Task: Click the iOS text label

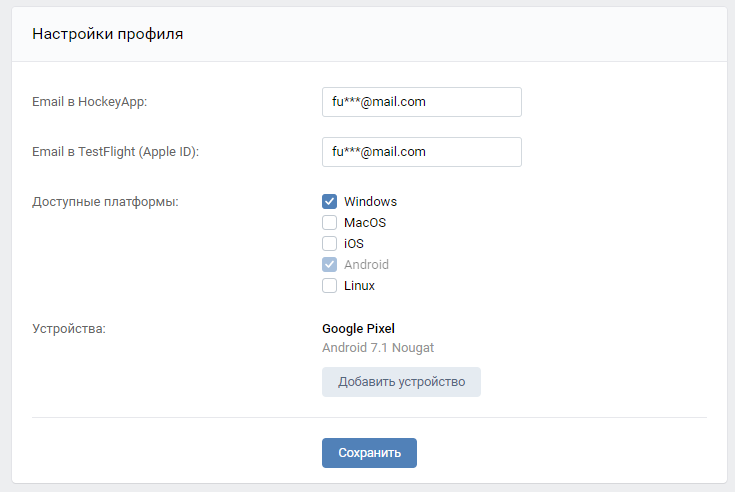Action: [x=354, y=244]
